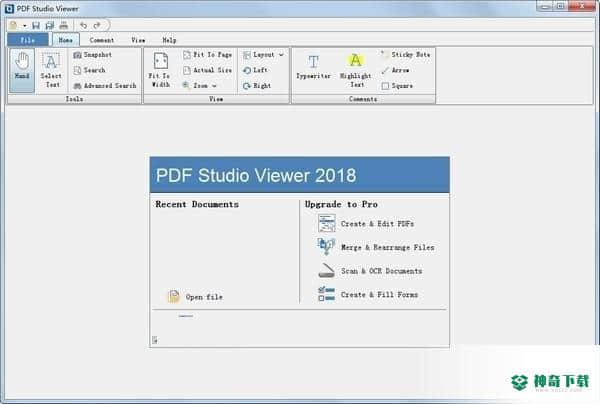Open the Search tool in Tools group
Screen dimensions: 600x404
[x=89, y=70]
